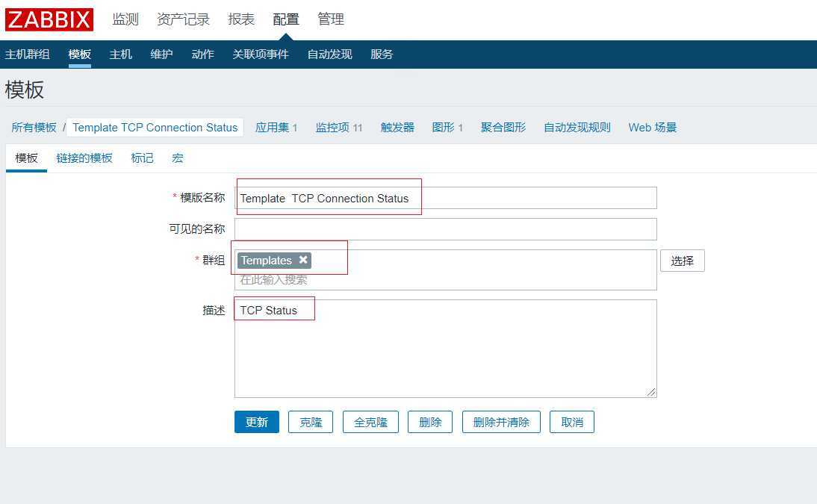Open the Web 场景 page

tap(651, 127)
